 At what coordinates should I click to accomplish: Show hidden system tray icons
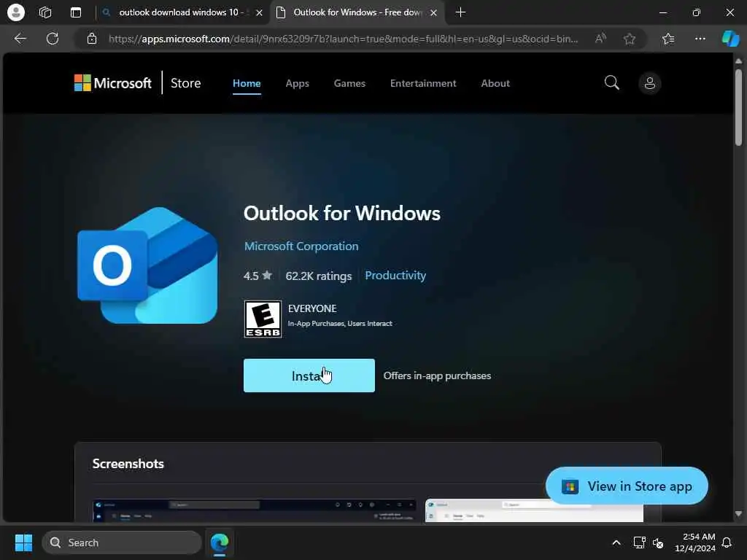click(x=616, y=542)
